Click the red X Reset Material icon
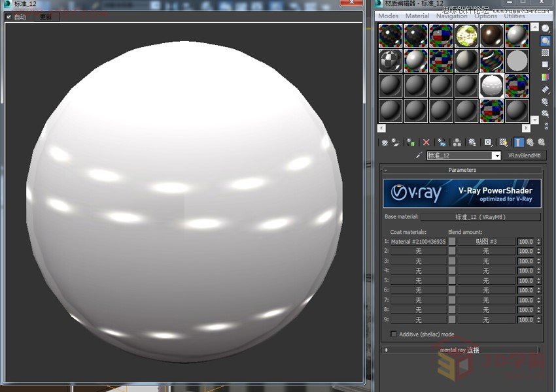The image size is (556, 392). (426, 142)
